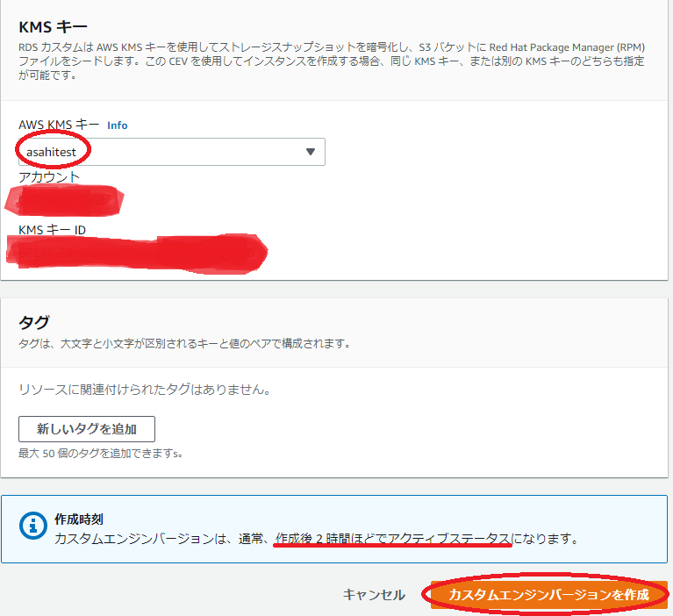
Task: Click the text 最大 50 個のタグを追加できますs。
Action: (100, 454)
